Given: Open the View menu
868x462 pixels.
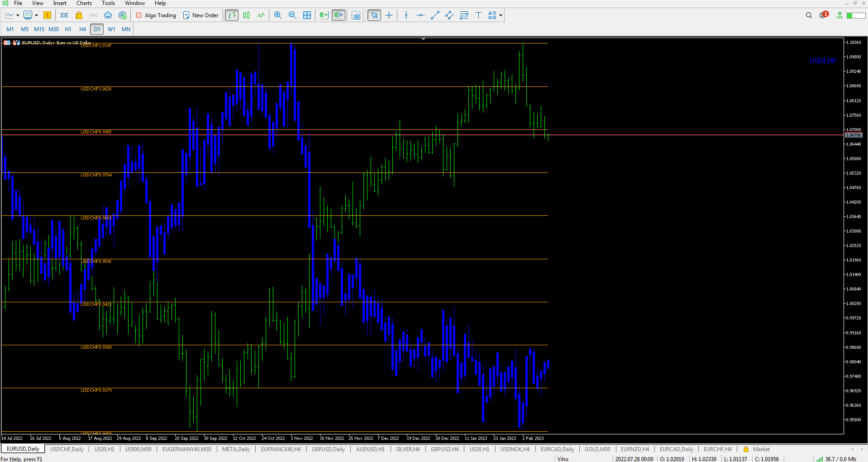Looking at the screenshot, I should click(x=38, y=3).
